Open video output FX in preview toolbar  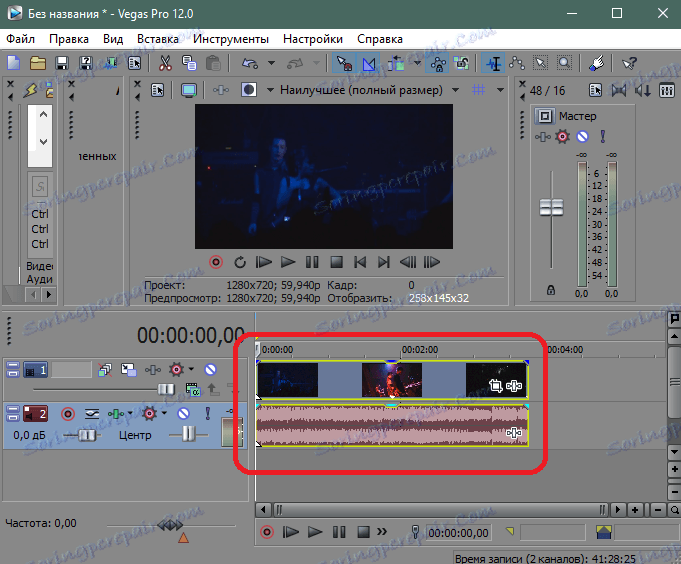[x=221, y=90]
